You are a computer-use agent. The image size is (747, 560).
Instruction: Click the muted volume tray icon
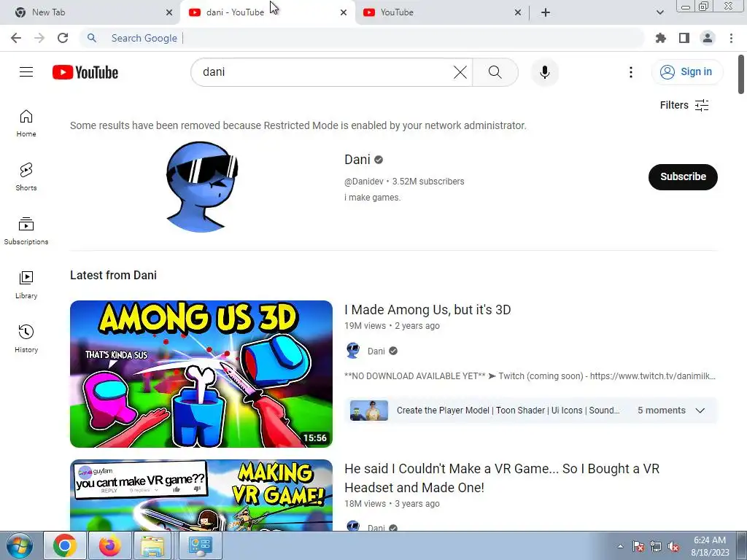[x=673, y=547]
